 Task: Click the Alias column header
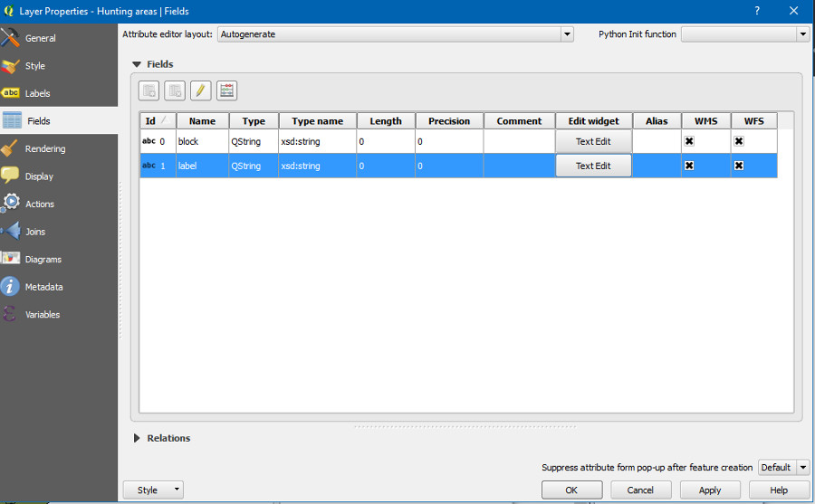pos(657,120)
